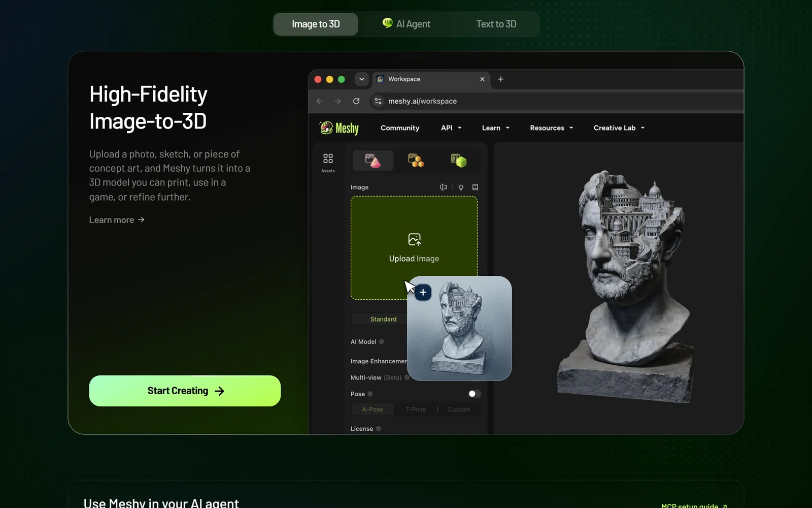
Task: Open the Community menu item
Action: click(x=400, y=128)
